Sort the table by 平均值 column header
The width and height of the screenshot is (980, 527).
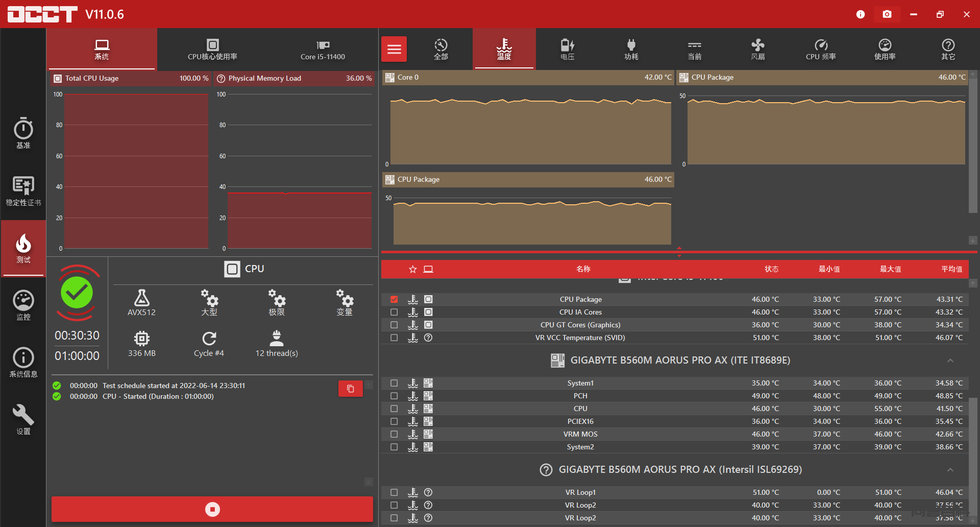click(951, 269)
